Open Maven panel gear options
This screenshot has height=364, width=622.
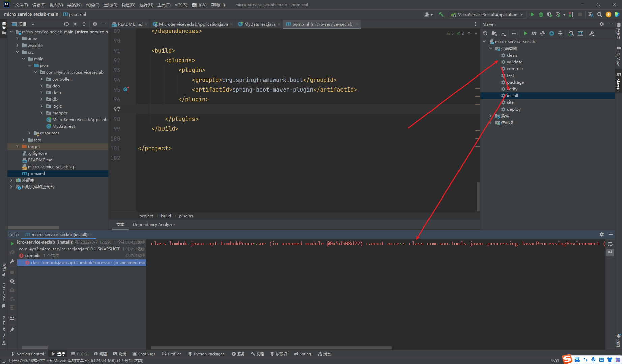pyautogui.click(x=602, y=24)
